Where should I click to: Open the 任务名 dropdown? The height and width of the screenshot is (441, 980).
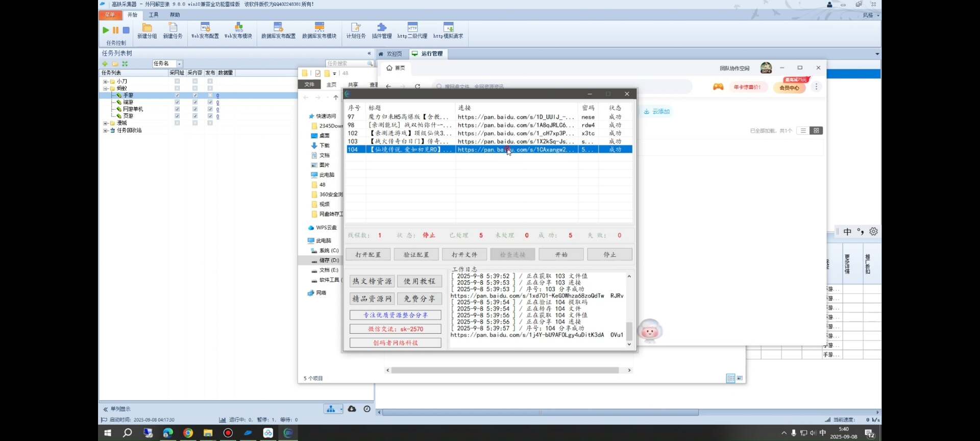(179, 64)
